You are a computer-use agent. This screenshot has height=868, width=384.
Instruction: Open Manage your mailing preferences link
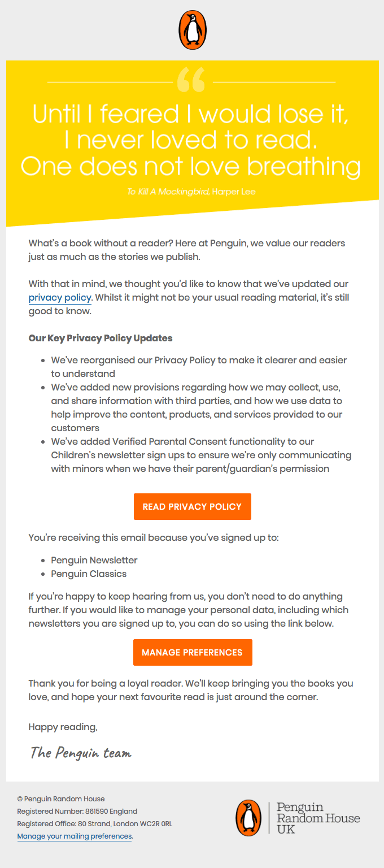pos(75,836)
